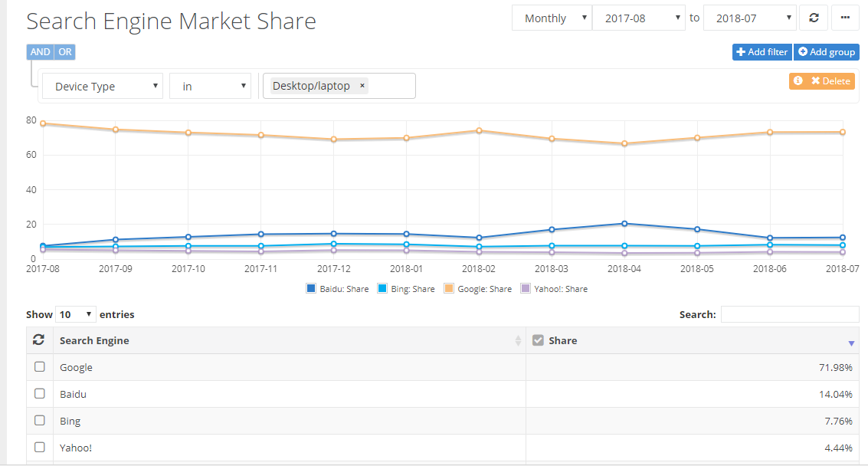
Task: Uncheck the Share column checkbox
Action: click(538, 340)
